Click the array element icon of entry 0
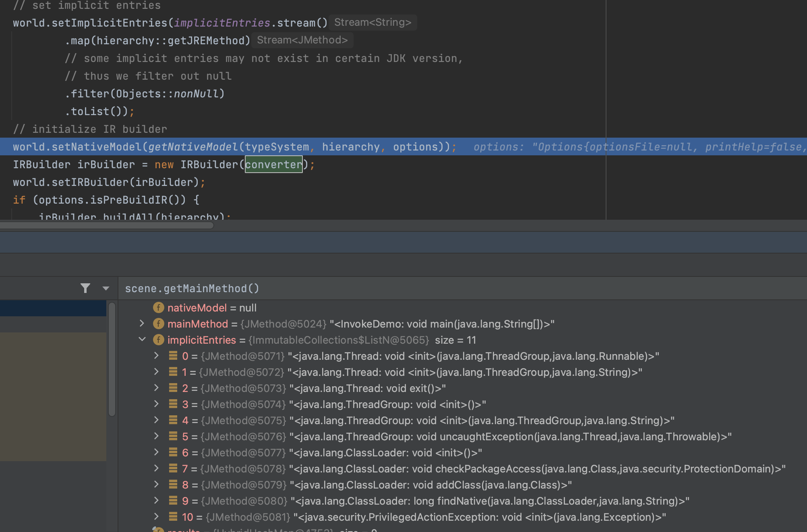This screenshot has width=807, height=532. tap(173, 356)
